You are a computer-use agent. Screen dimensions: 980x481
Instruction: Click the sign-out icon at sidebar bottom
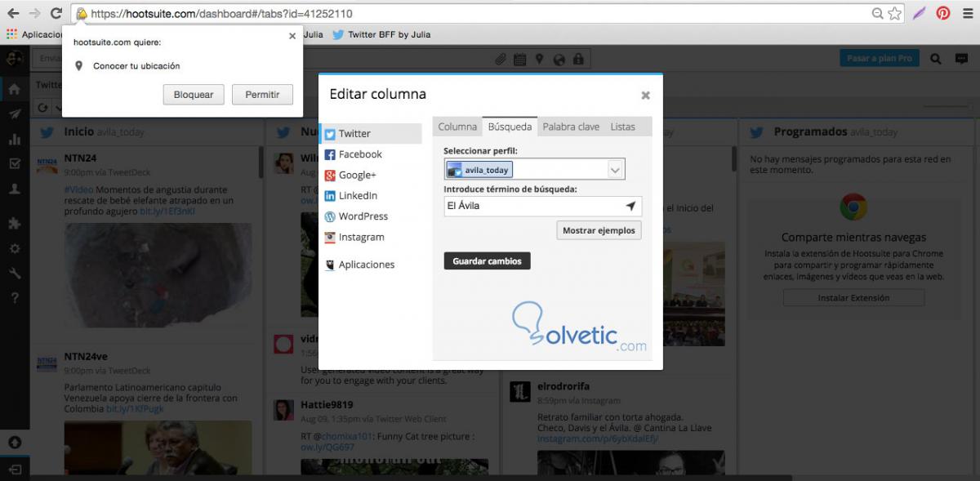tap(15, 469)
